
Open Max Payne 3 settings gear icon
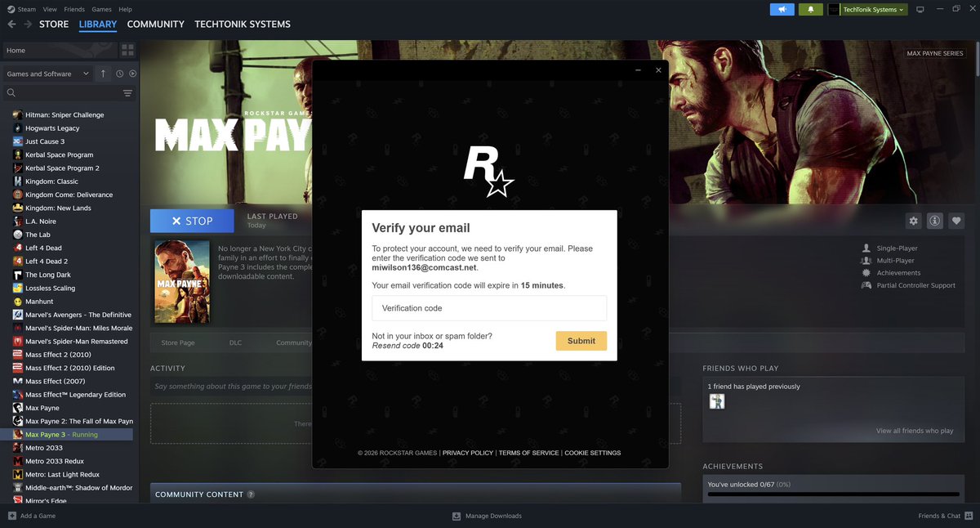click(x=914, y=221)
